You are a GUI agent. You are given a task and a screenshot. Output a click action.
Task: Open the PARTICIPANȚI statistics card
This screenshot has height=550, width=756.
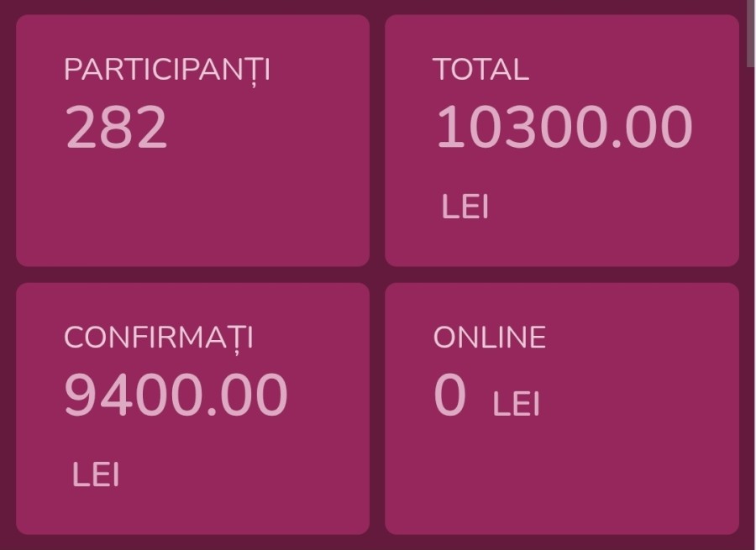coord(192,139)
